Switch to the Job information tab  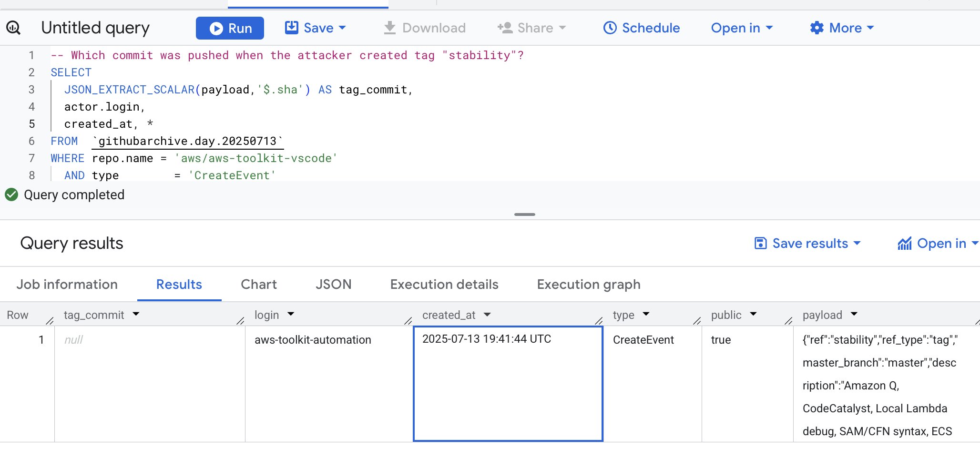tap(67, 285)
